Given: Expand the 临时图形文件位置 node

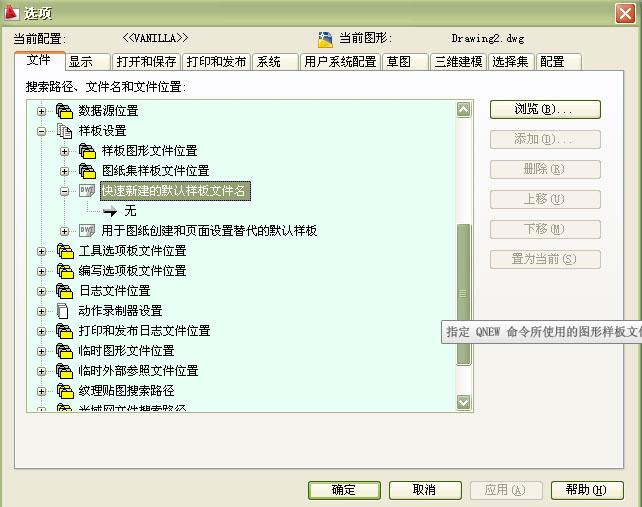Looking at the screenshot, I should coord(41,351).
